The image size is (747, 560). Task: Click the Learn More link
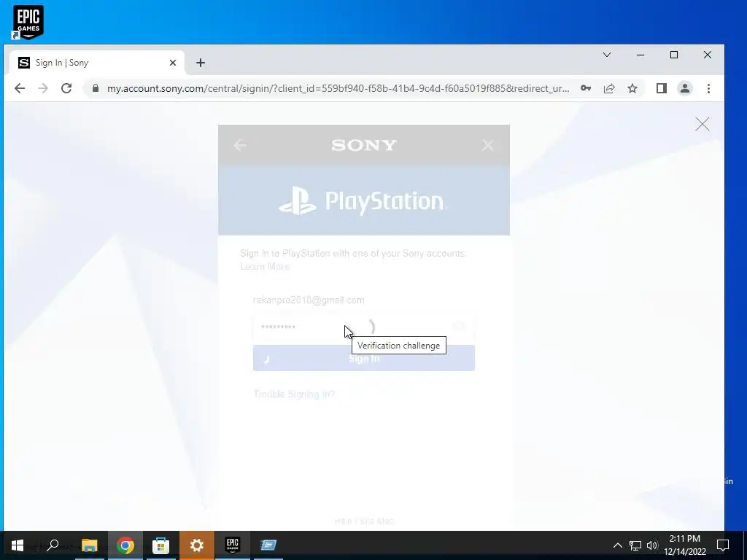[x=264, y=266]
